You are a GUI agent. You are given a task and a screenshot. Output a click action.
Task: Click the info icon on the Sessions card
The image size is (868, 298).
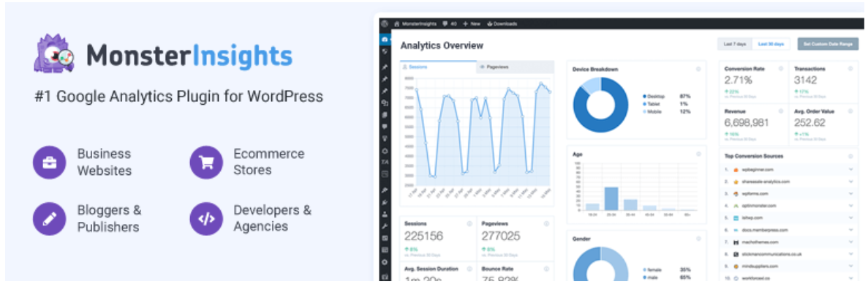pos(469,224)
